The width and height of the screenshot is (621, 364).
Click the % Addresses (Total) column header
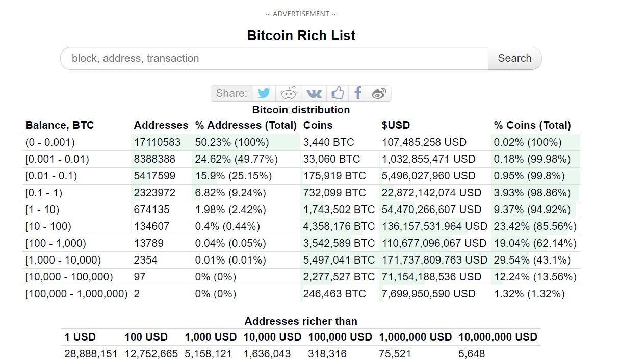[x=246, y=125]
